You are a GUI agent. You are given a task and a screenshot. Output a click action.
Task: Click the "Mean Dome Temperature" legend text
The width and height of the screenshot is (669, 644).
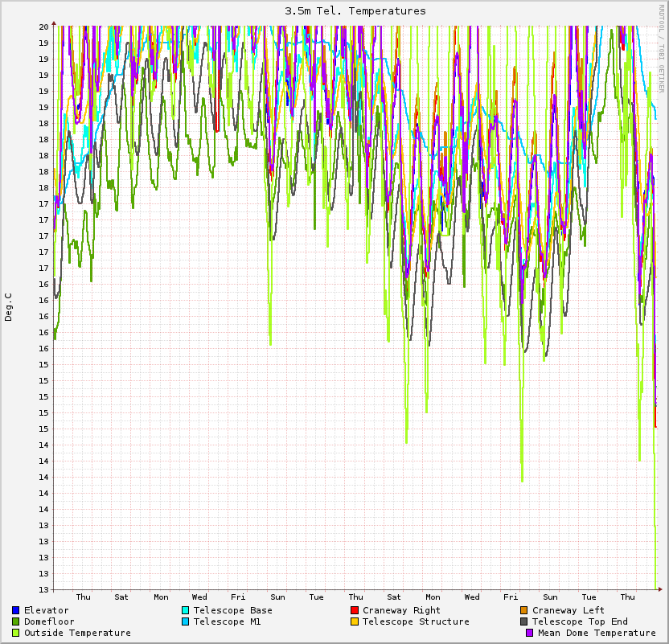click(x=597, y=633)
